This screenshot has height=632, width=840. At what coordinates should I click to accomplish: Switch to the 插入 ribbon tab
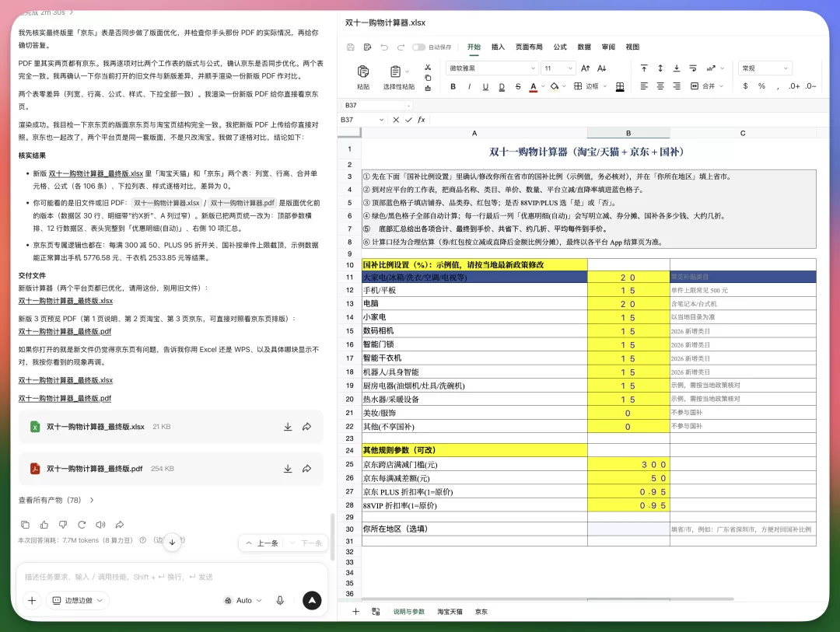[x=499, y=47]
